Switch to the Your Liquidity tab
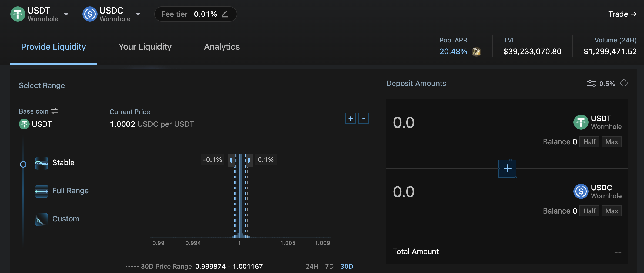 coord(145,47)
